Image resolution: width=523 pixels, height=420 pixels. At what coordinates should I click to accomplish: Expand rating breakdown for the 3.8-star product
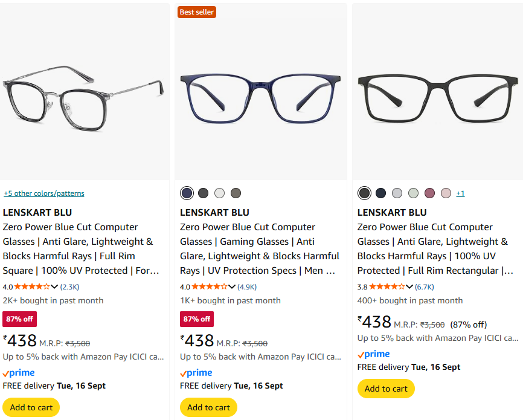point(409,287)
